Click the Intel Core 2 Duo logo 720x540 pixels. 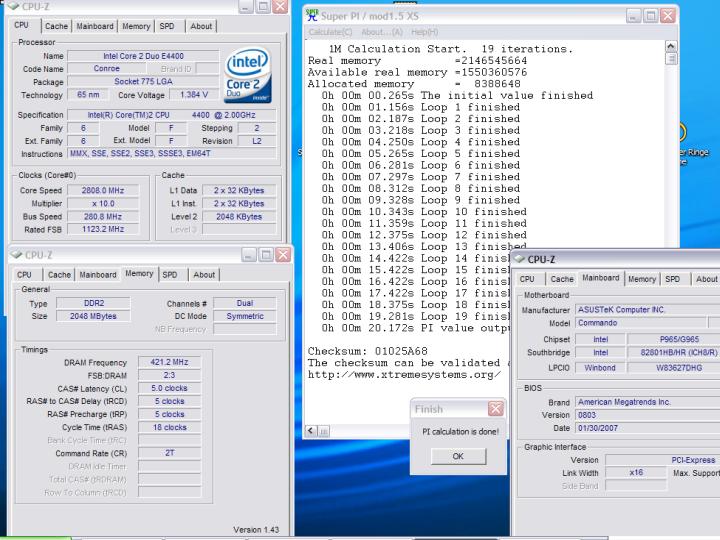(x=248, y=75)
